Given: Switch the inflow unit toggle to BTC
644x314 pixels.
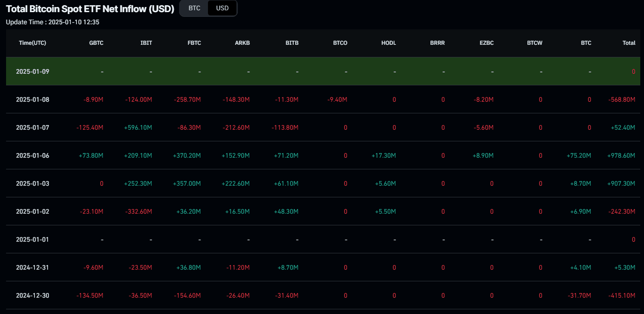Looking at the screenshot, I should 194,8.
